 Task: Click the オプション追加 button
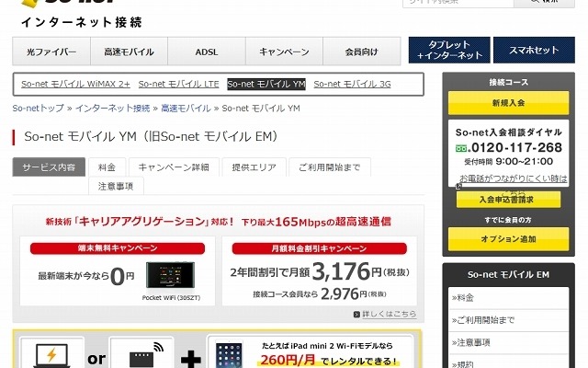pos(508,239)
